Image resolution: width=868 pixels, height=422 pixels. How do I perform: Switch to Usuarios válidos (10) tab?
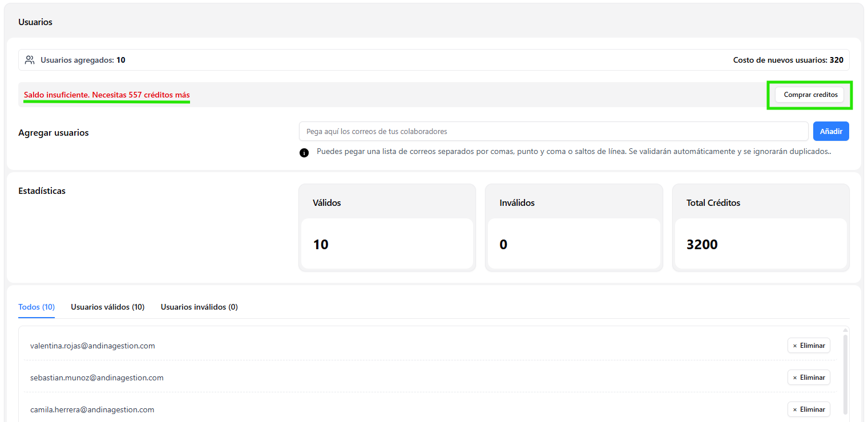pos(108,307)
